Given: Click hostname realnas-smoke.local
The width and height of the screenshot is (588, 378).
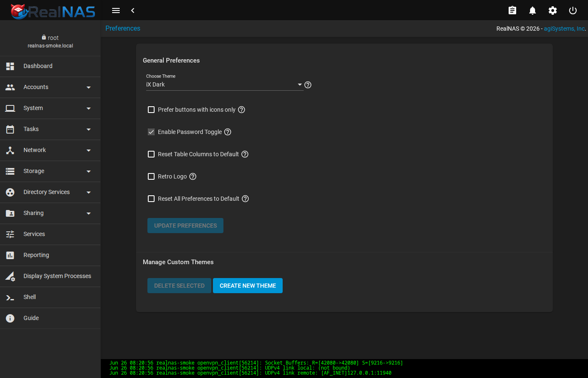Looking at the screenshot, I should coord(50,46).
